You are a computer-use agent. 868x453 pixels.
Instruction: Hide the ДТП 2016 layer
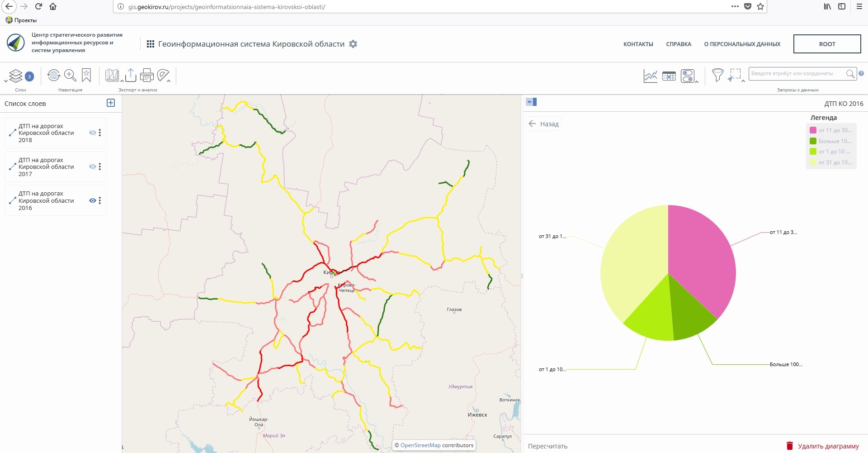click(93, 200)
